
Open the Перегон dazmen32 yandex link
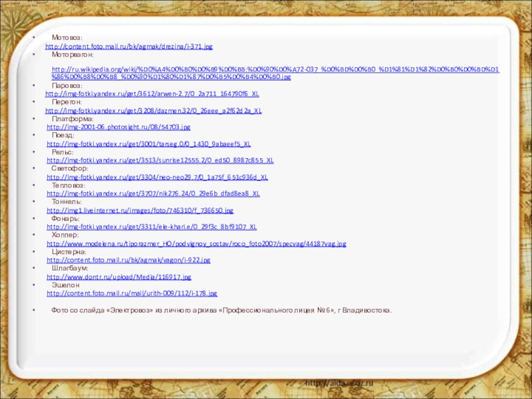(x=154, y=110)
